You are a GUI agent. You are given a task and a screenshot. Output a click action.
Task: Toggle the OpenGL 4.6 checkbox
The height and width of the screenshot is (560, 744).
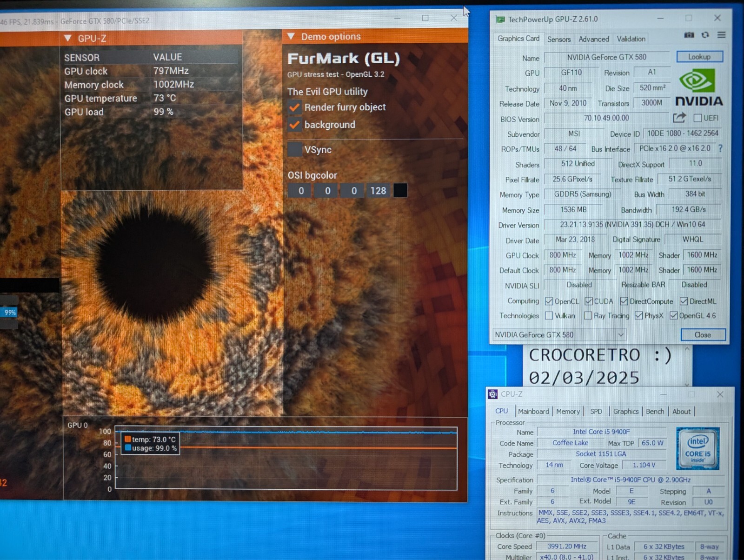tap(673, 316)
